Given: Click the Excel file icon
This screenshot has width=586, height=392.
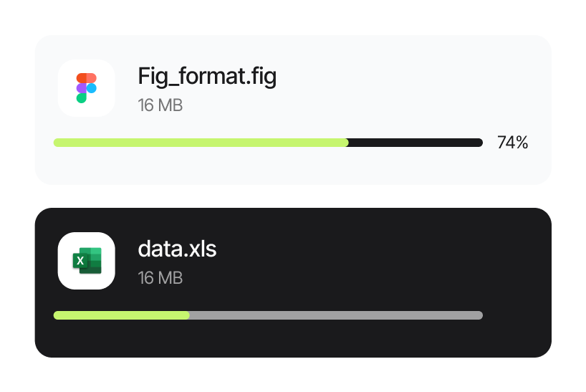Looking at the screenshot, I should pos(86,261).
